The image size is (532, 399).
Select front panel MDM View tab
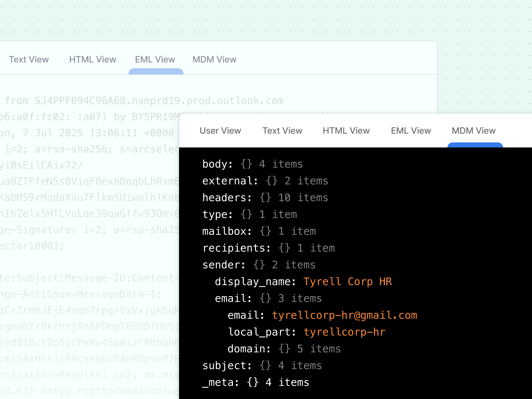[x=473, y=131]
